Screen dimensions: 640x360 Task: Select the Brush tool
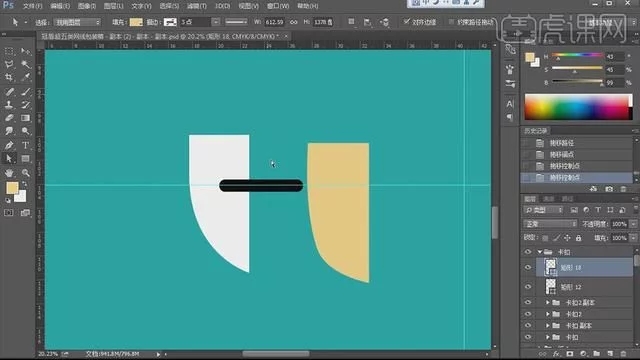(25, 92)
